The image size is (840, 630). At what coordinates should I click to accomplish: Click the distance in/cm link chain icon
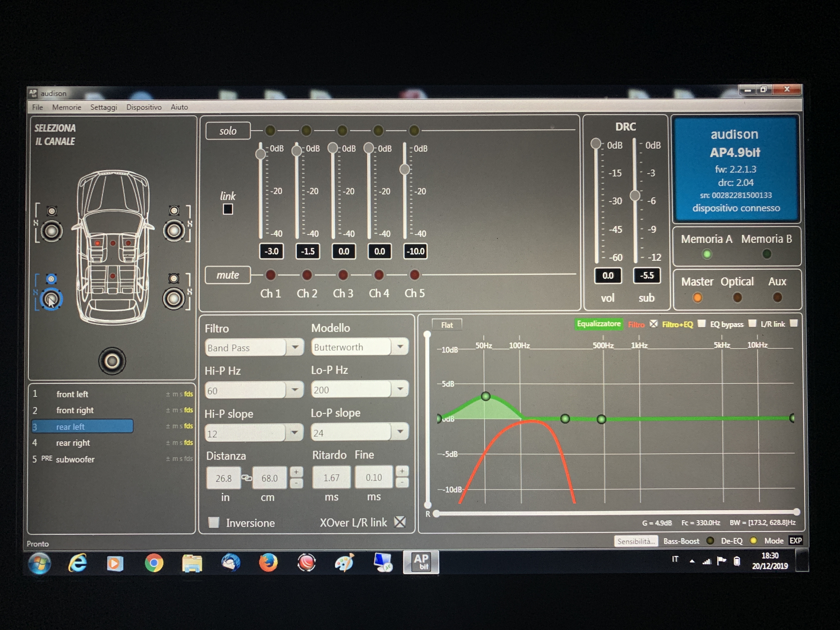(x=246, y=478)
